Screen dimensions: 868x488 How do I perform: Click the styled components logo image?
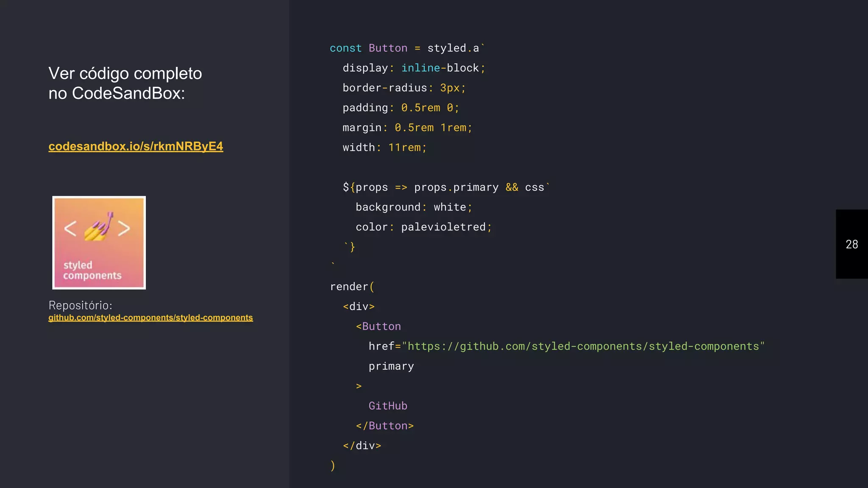(x=99, y=243)
